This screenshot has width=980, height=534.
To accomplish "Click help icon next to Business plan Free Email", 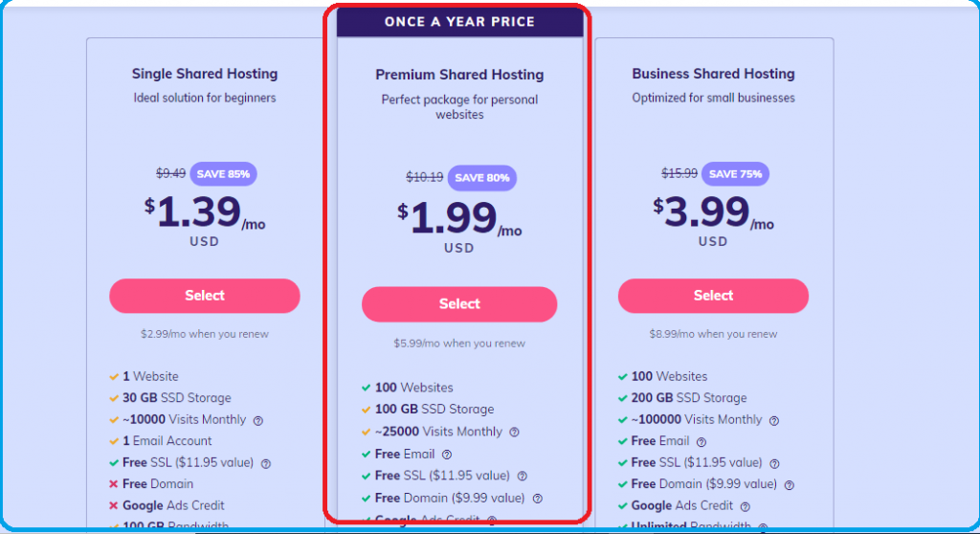I will click(702, 442).
